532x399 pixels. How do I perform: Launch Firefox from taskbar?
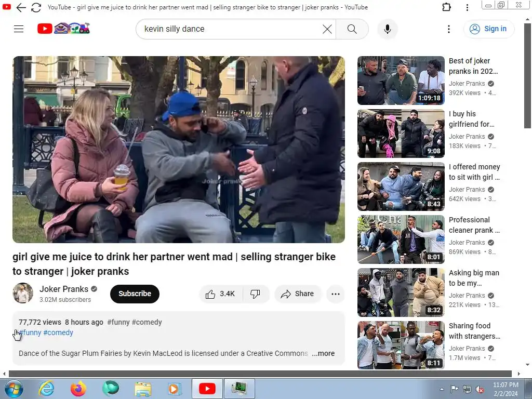(x=78, y=389)
